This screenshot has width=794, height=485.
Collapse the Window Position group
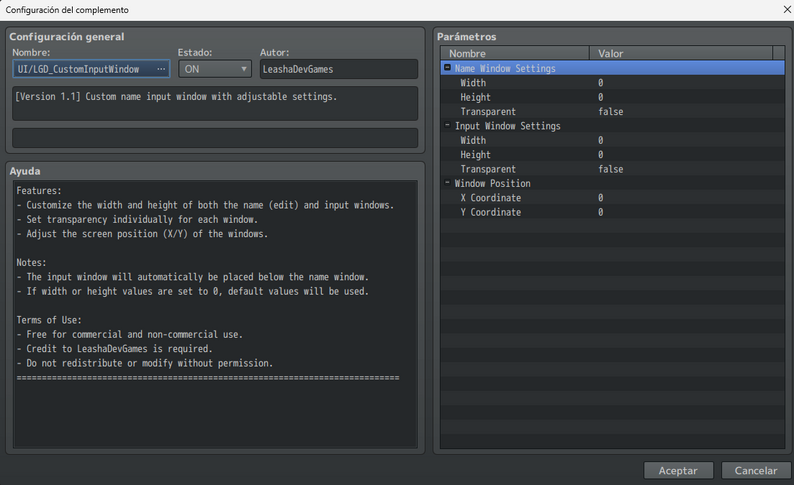[x=448, y=183]
